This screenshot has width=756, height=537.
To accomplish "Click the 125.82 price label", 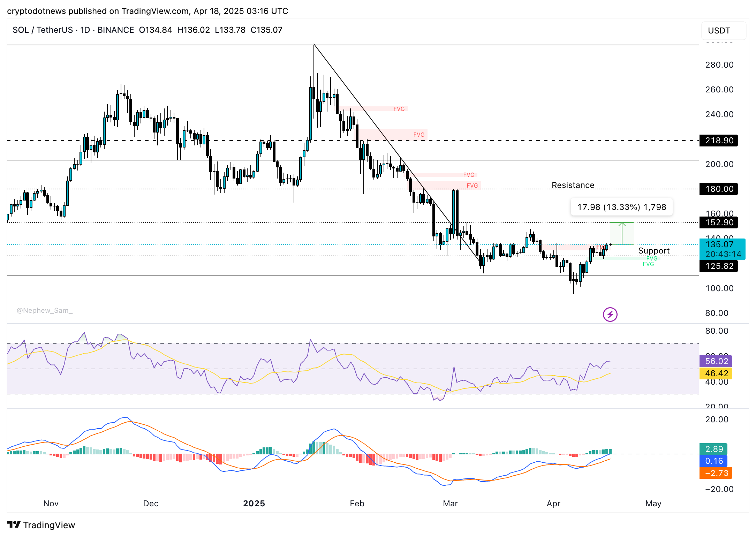I will click(718, 266).
